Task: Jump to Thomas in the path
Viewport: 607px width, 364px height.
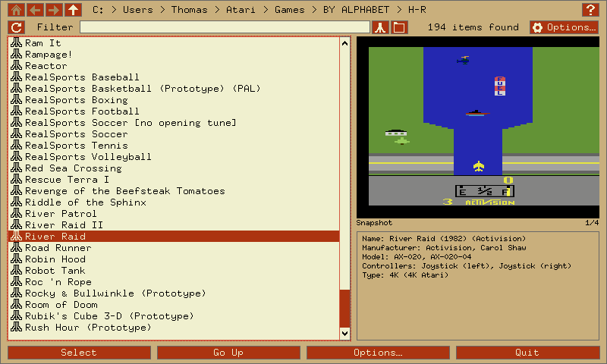Action: pyautogui.click(x=189, y=10)
